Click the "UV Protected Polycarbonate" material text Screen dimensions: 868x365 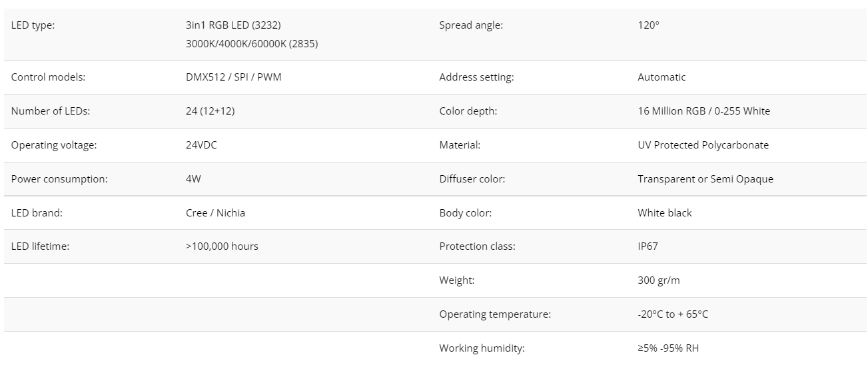703,145
